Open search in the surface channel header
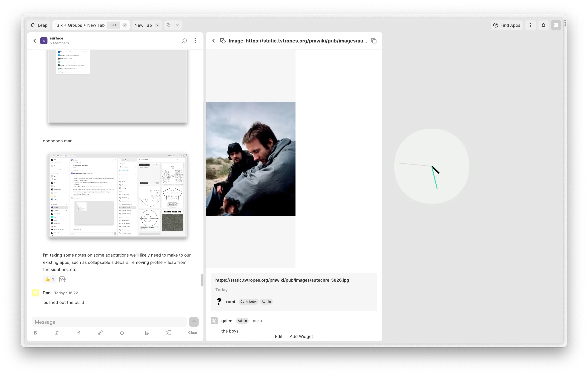Image resolution: width=588 pixels, height=375 pixels. pos(184,41)
